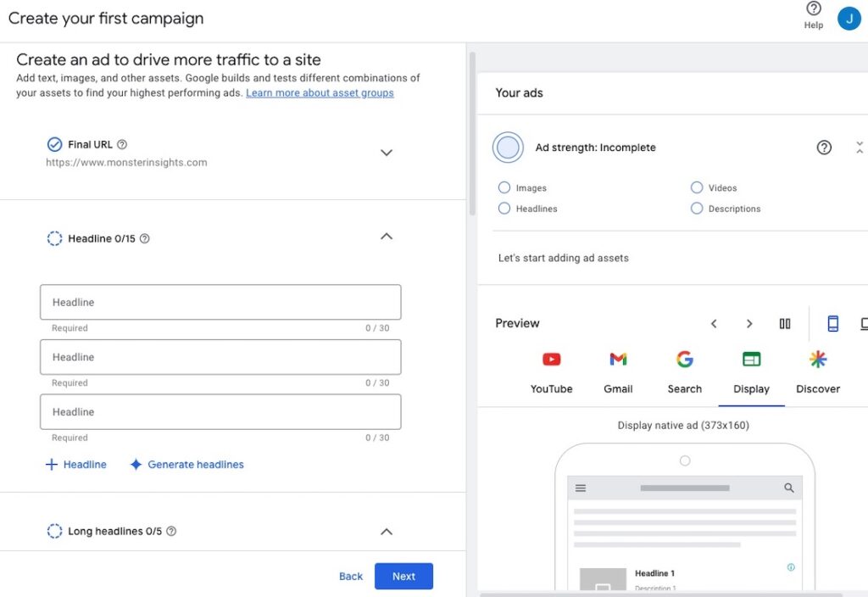Image resolution: width=868 pixels, height=597 pixels.
Task: Show next ad preview
Action: pyautogui.click(x=749, y=324)
